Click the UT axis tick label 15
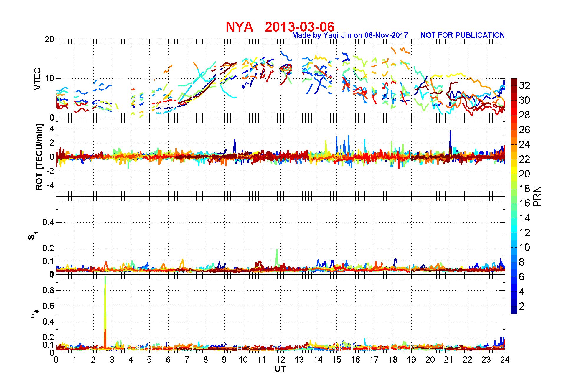Image resolution: width=561 pixels, height=392 pixels. pyautogui.click(x=336, y=360)
